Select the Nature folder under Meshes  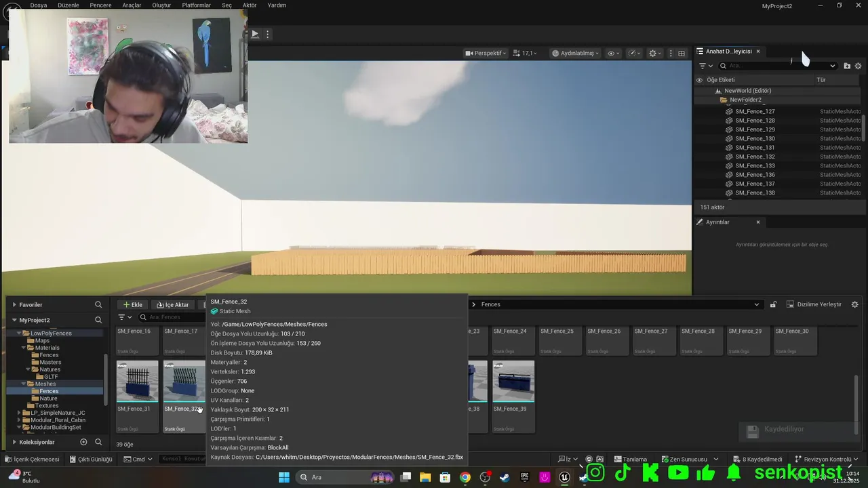48,399
